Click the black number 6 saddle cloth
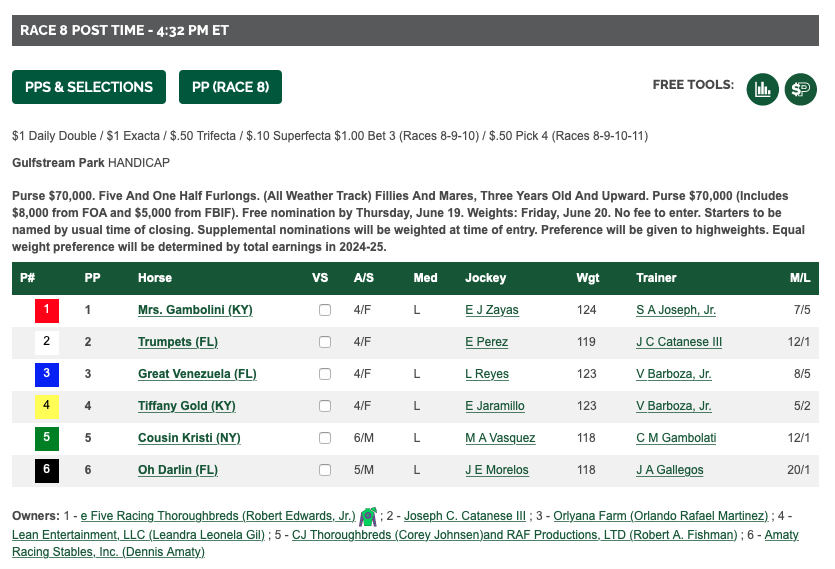 point(47,470)
